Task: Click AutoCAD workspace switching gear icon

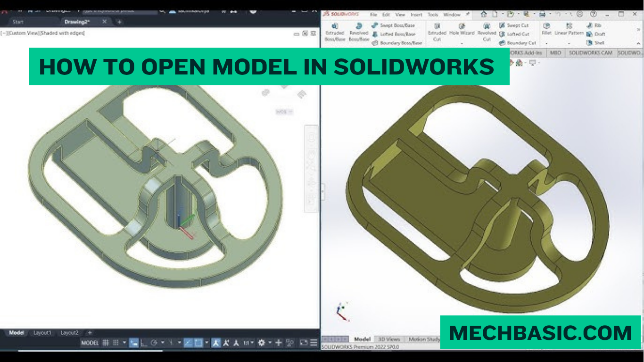Action: (x=261, y=343)
